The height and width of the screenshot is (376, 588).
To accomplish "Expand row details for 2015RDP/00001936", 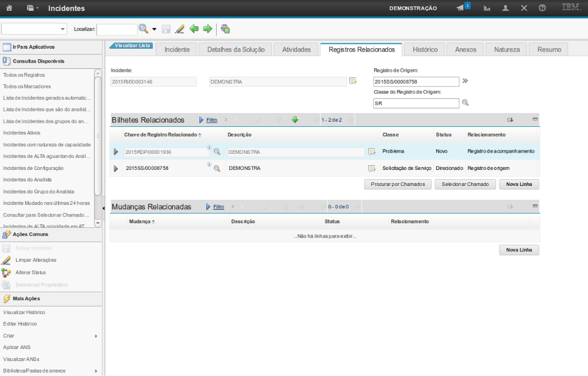I will pos(116,152).
